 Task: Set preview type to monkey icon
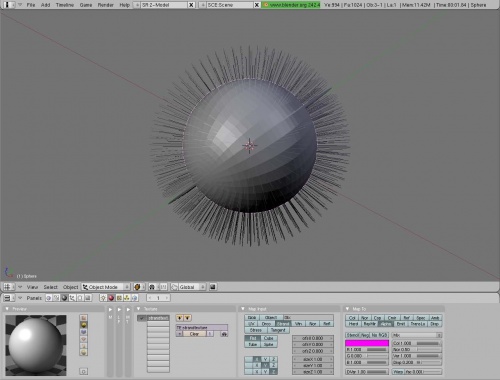(84, 339)
